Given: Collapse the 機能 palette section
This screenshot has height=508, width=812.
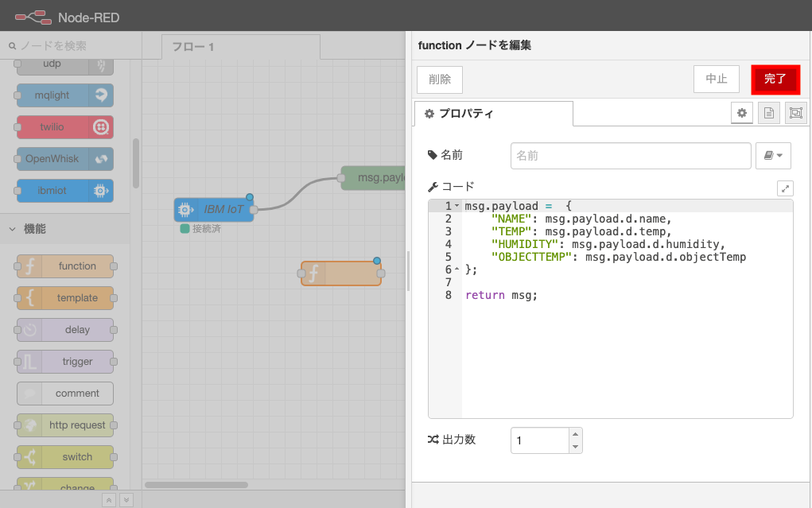Looking at the screenshot, I should [x=12, y=230].
